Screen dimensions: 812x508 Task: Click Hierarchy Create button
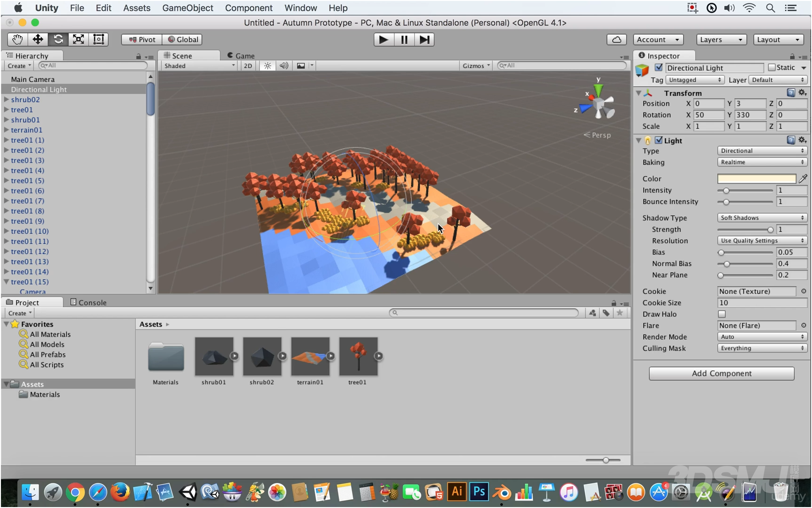coord(19,66)
